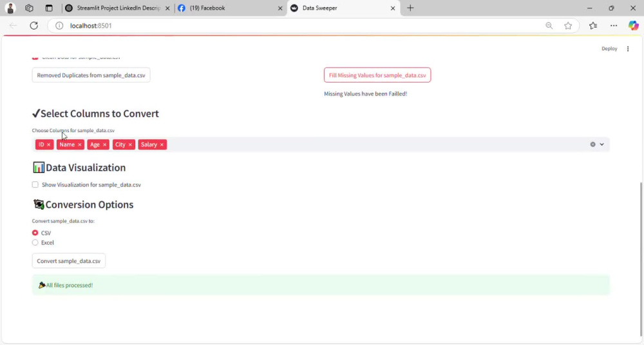Open the browser profile avatar
644x345 pixels.
pos(10,8)
